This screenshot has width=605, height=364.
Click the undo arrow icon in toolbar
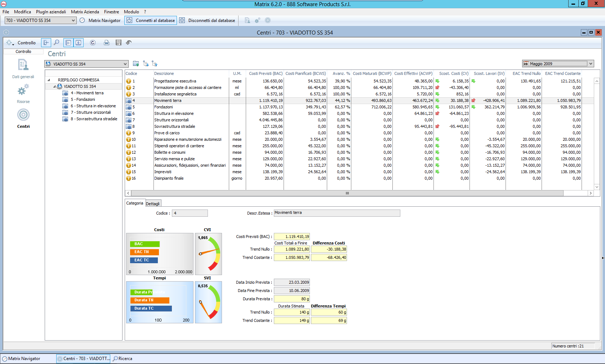pyautogui.click(x=129, y=42)
